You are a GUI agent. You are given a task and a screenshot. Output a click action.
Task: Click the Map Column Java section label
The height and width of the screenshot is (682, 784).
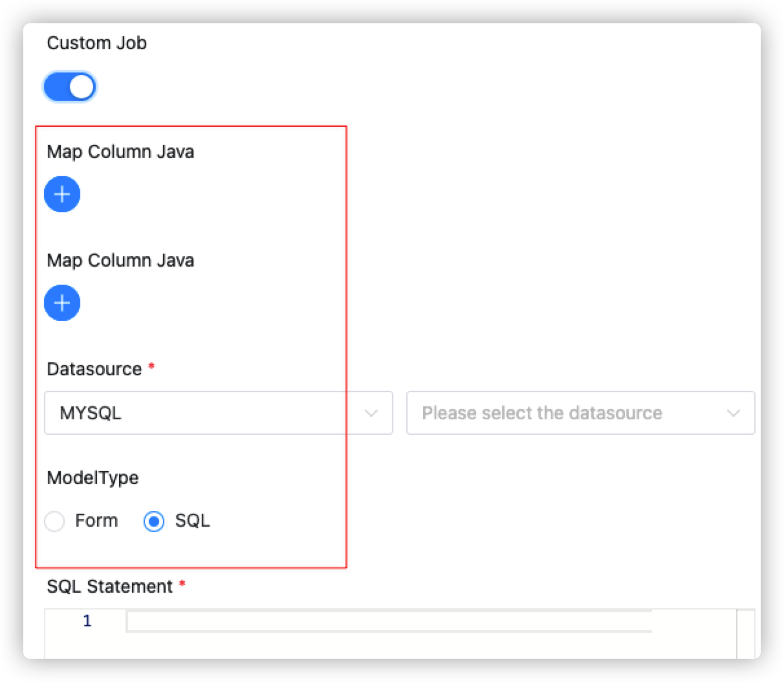coord(120,151)
